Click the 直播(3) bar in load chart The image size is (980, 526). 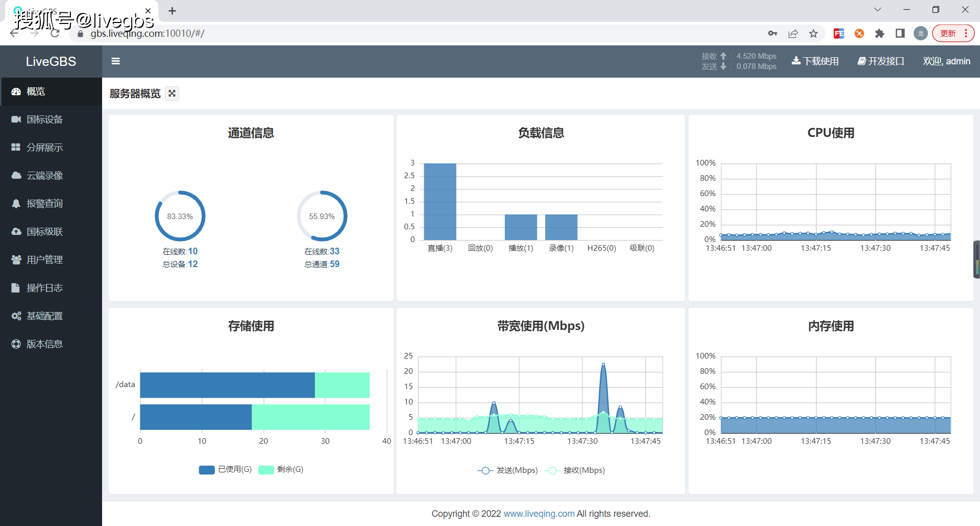(x=440, y=202)
